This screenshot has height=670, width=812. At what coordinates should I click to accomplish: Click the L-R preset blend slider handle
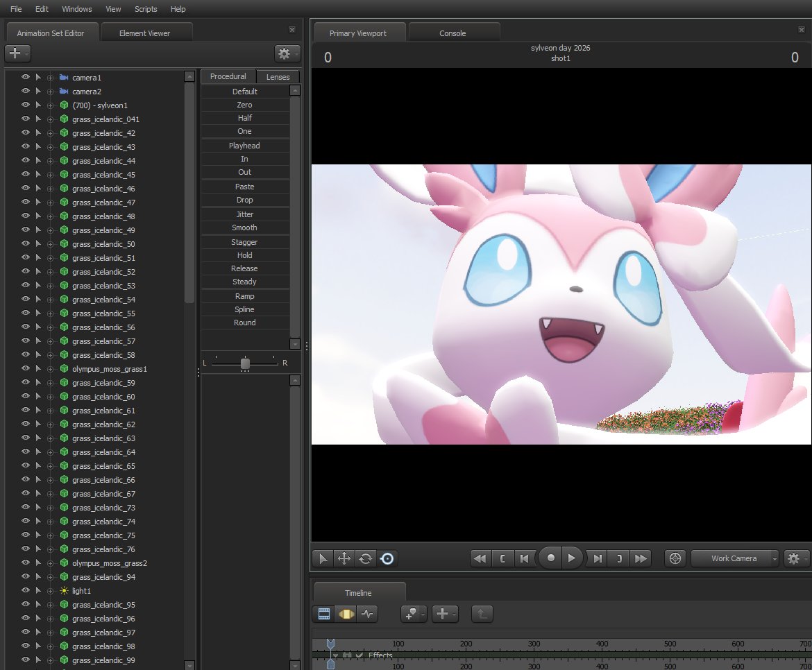(245, 363)
